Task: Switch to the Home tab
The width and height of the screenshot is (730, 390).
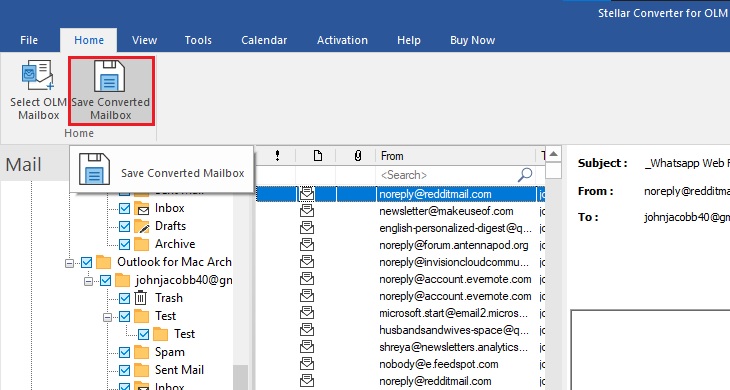Action: (89, 40)
